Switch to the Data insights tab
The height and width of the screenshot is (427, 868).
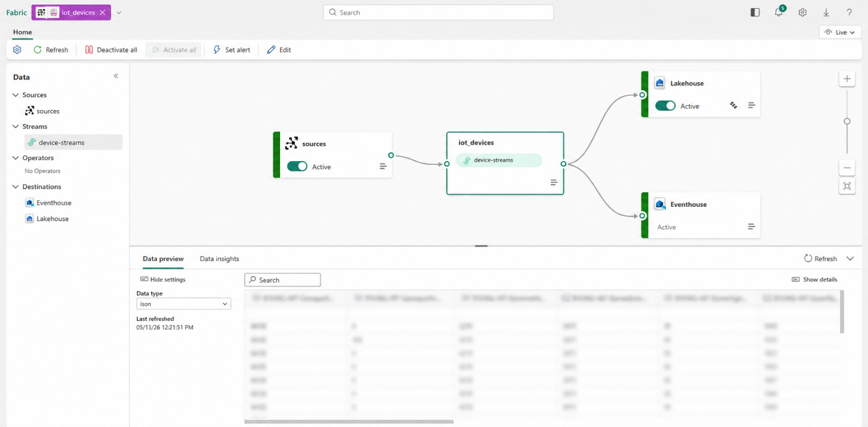click(x=219, y=259)
